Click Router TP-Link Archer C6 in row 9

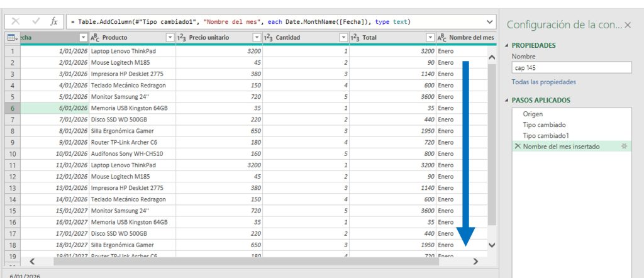pos(132,143)
